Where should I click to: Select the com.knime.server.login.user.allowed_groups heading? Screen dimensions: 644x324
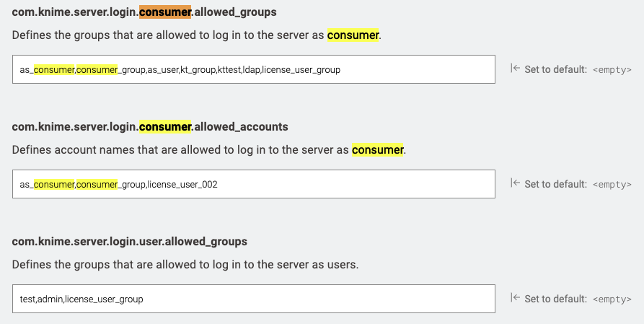(129, 241)
